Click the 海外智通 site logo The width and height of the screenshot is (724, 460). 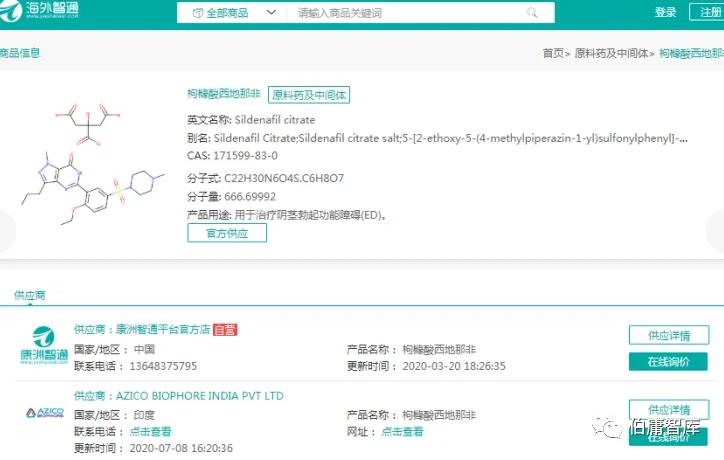tap(39, 10)
